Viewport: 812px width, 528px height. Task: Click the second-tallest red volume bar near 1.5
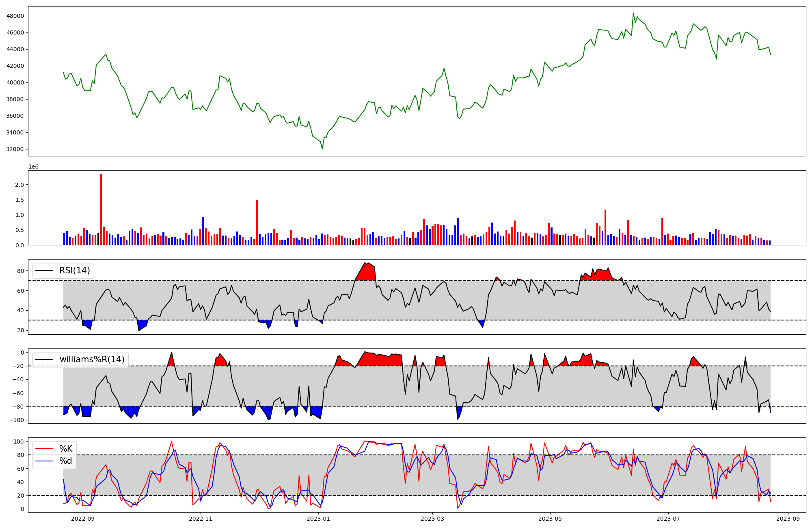(x=257, y=223)
